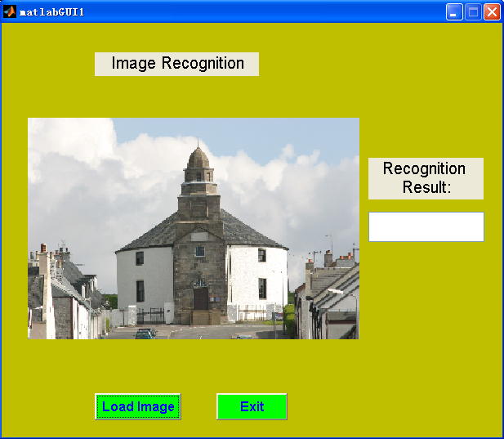This screenshot has height=439, width=504.
Task: Click the "Recognition Result:" label
Action: (426, 178)
